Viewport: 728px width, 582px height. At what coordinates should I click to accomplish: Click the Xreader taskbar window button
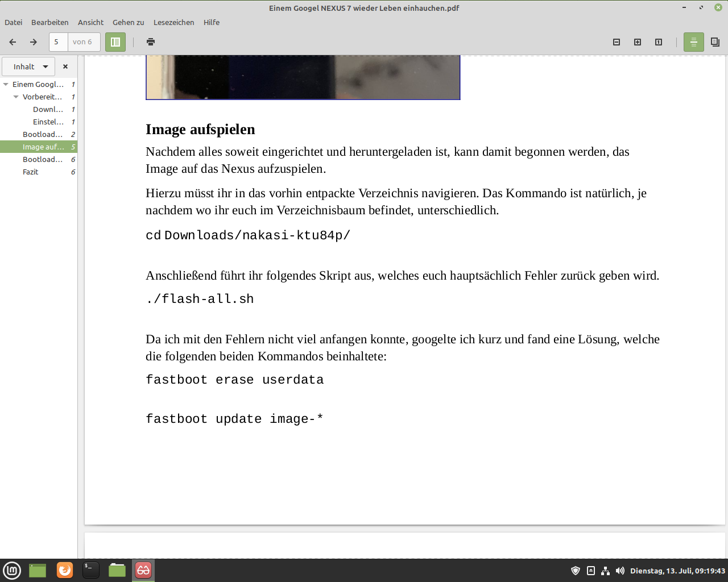(x=143, y=570)
